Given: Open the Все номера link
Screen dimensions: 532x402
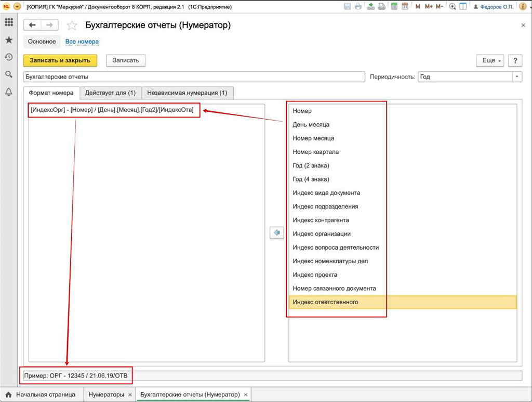Looking at the screenshot, I should tap(82, 42).
